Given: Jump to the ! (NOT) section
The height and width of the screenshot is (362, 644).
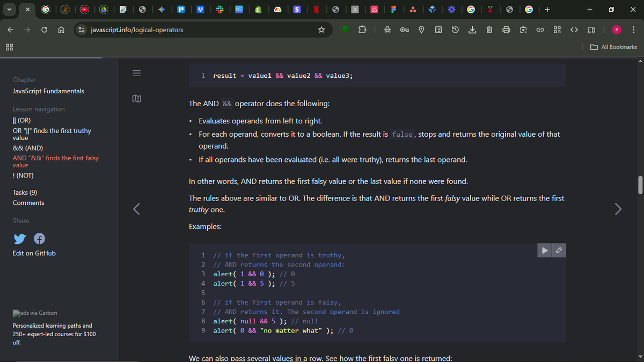Looking at the screenshot, I should pos(23,175).
